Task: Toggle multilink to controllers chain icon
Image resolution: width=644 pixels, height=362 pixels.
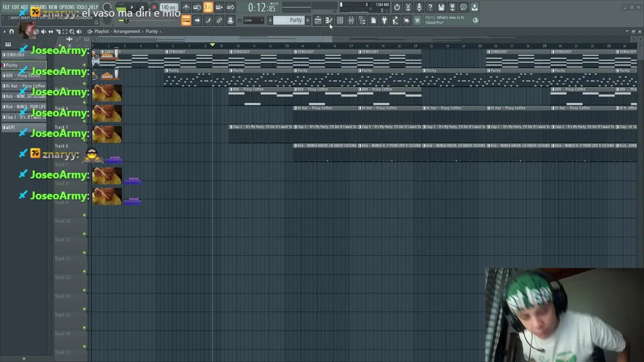Action: pos(219,20)
